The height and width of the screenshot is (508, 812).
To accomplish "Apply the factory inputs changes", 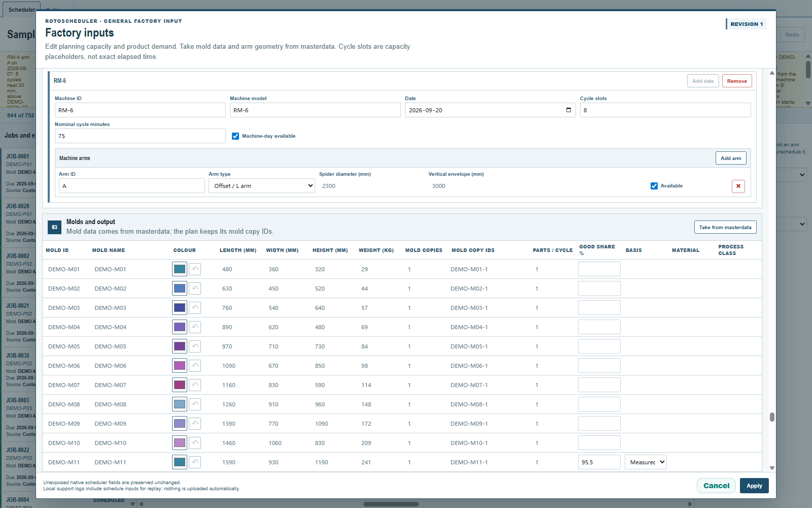I will click(754, 486).
